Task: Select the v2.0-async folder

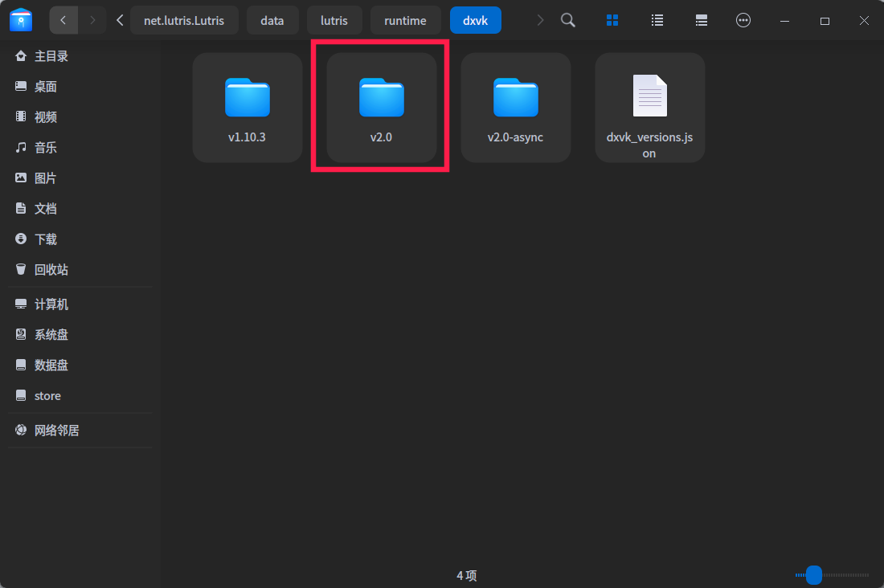Action: point(516,108)
